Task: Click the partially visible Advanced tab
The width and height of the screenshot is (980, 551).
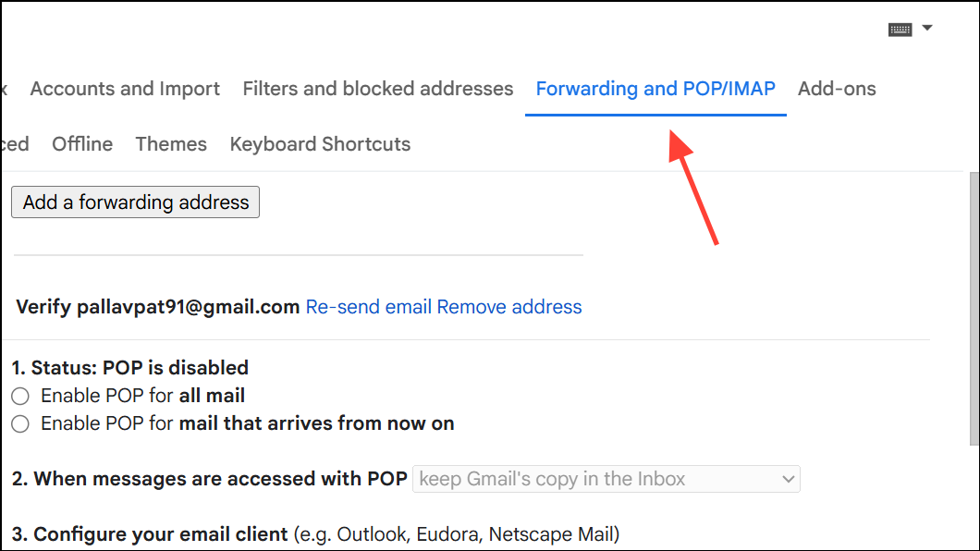Action: tap(14, 144)
